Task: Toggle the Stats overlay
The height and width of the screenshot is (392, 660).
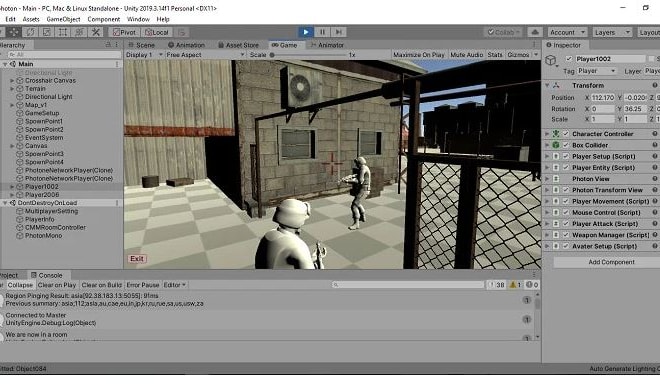Action: [495, 55]
